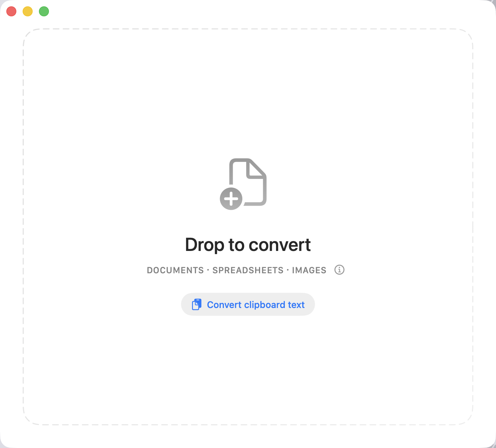
Task: Click the word "convert" in the heading
Action: [280, 245]
